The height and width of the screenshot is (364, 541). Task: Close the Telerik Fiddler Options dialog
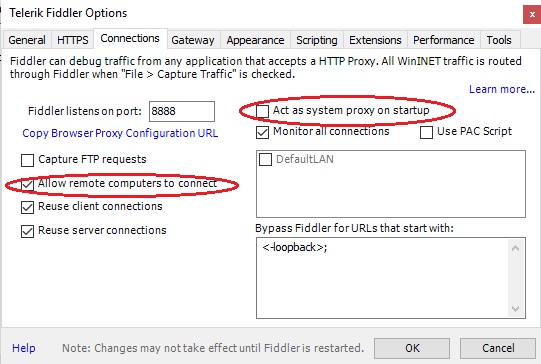pos(532,14)
